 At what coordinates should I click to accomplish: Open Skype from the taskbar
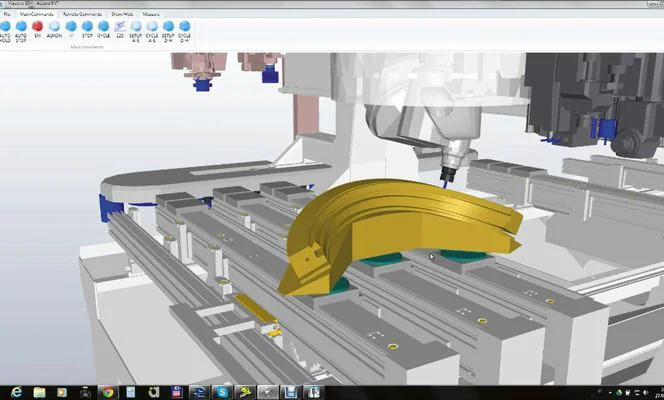coord(222,390)
